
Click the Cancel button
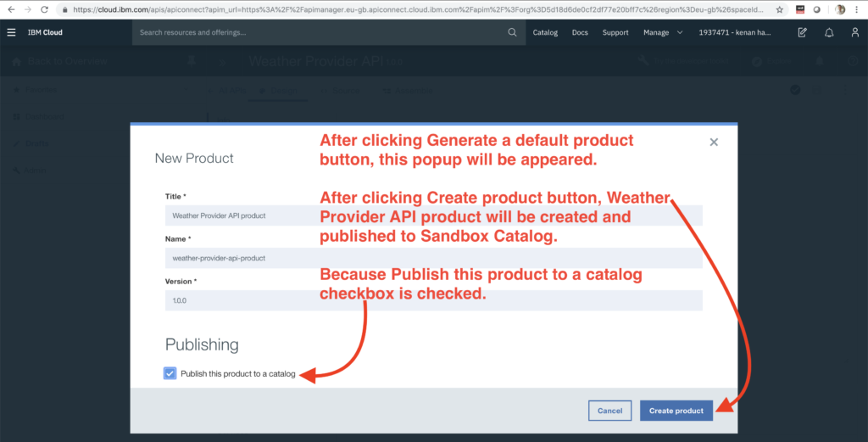point(609,411)
